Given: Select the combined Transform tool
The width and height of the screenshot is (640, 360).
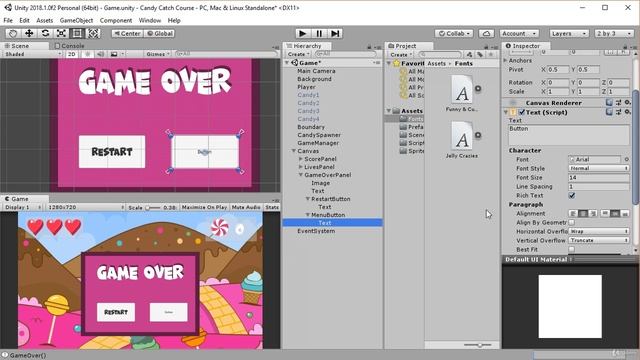Looking at the screenshot, I should pos(93,33).
